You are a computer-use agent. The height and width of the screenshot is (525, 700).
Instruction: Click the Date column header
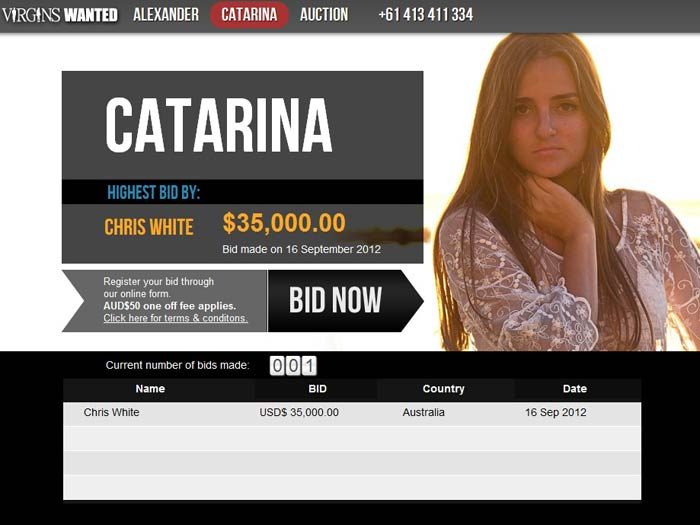575,389
